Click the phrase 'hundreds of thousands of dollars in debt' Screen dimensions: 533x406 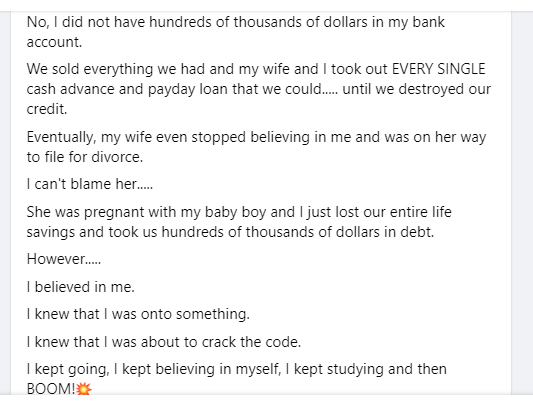pos(297,232)
